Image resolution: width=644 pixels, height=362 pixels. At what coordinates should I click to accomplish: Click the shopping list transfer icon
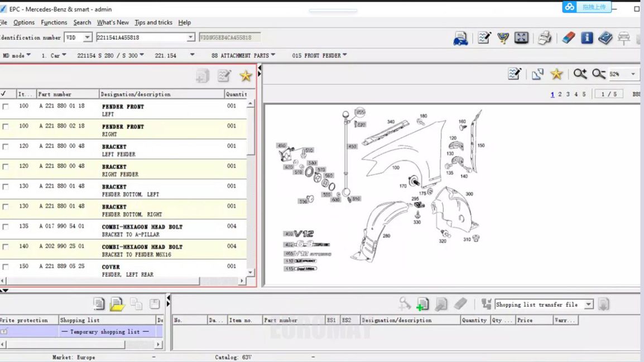[x=486, y=304]
